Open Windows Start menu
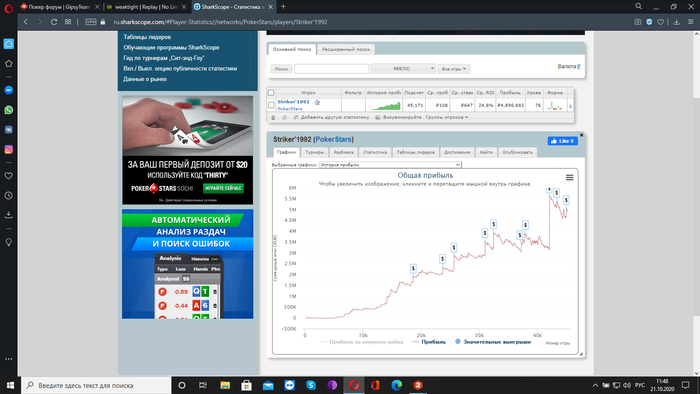 (10, 385)
